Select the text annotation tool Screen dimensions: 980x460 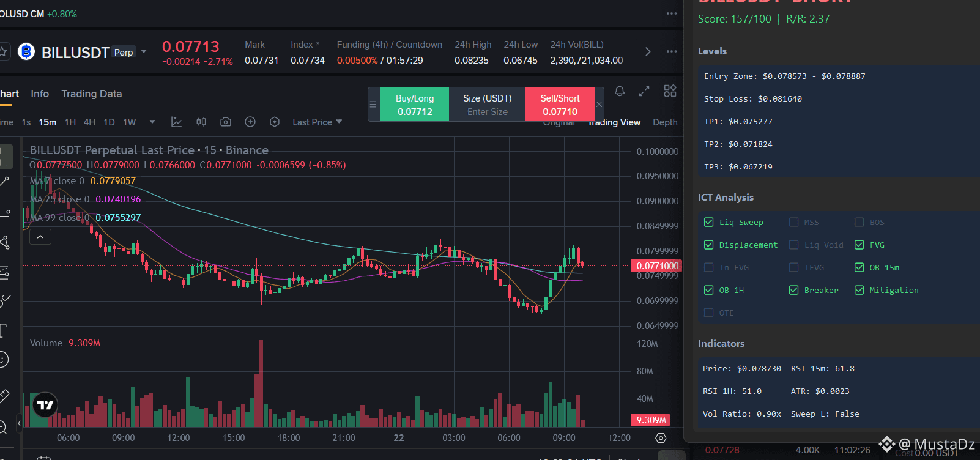tap(4, 331)
